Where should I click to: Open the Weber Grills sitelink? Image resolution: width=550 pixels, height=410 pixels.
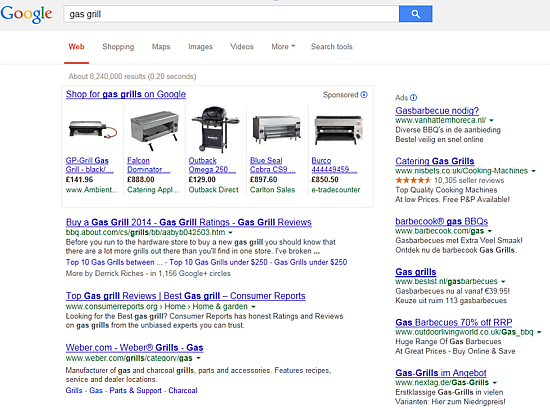pos(74,390)
